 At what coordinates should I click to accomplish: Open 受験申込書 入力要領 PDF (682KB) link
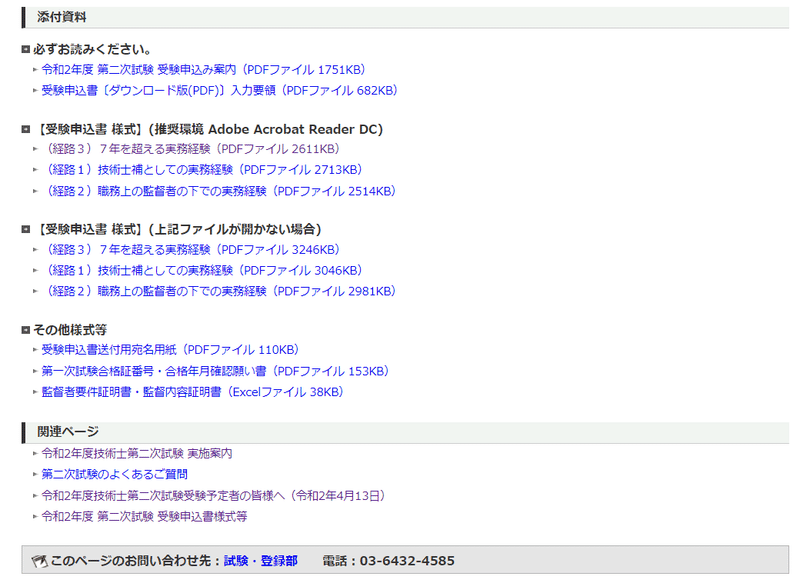[x=219, y=90]
